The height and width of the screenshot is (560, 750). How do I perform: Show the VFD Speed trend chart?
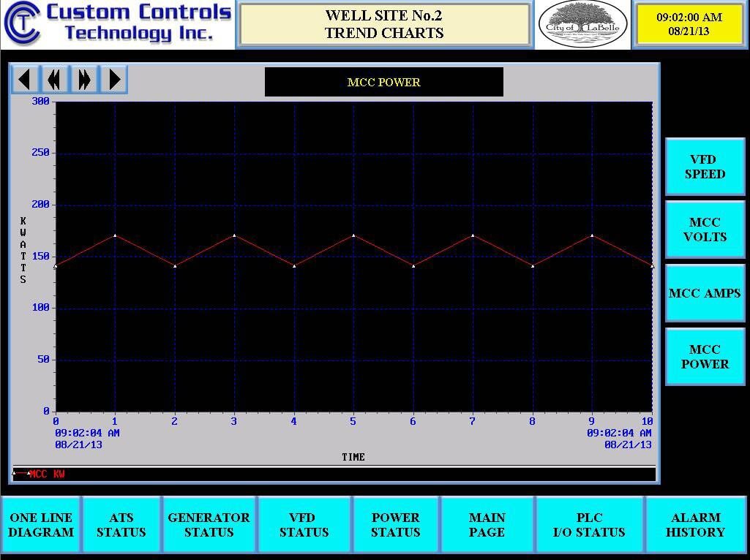click(x=705, y=167)
